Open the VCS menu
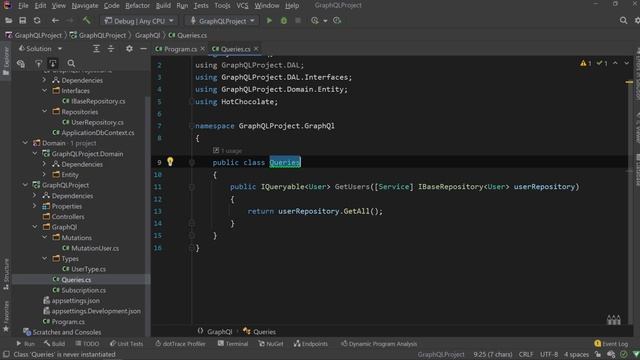640x360 pixels. 242,6
